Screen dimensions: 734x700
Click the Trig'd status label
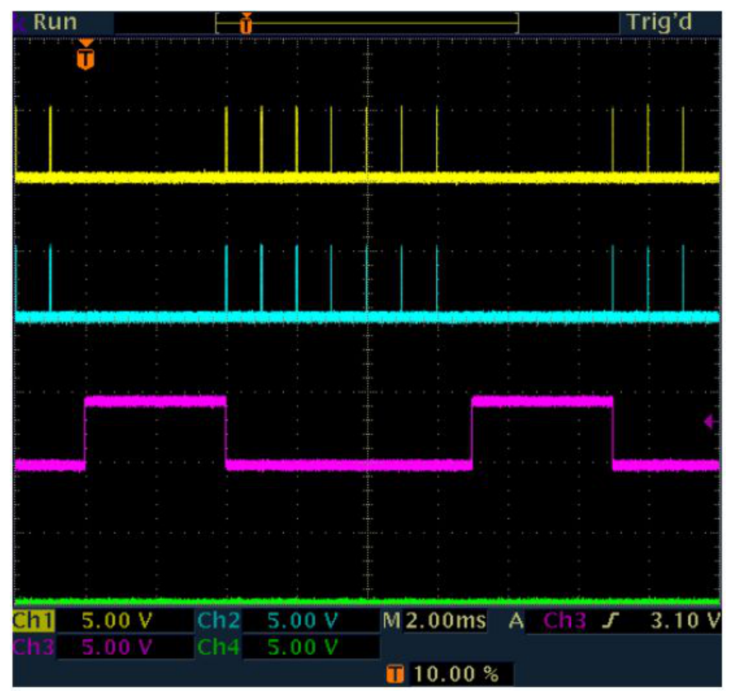659,22
